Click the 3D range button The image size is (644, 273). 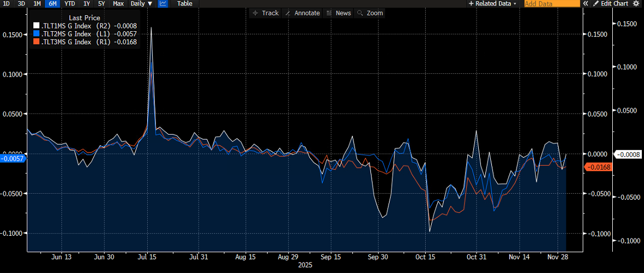click(x=21, y=3)
